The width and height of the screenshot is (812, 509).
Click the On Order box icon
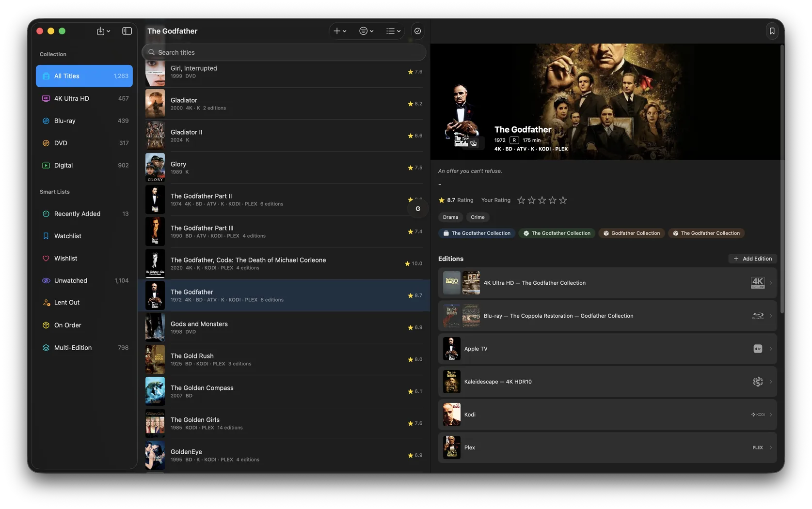[x=46, y=325]
